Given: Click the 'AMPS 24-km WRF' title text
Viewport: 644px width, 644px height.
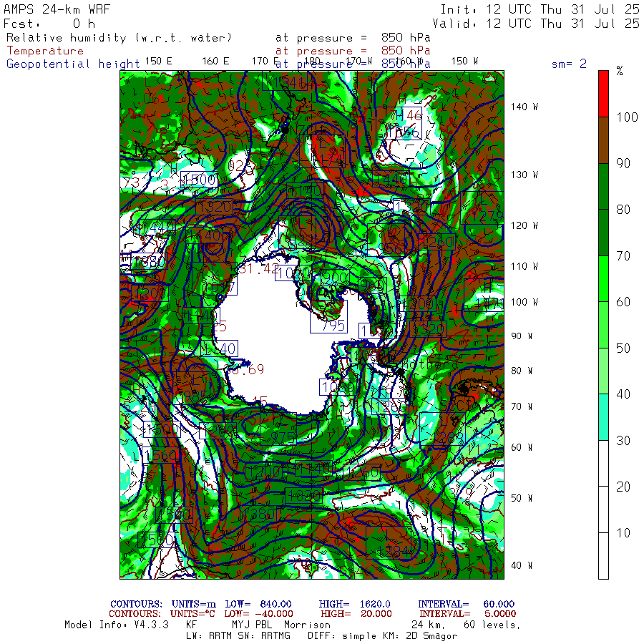Looking at the screenshot, I should tap(57, 9).
